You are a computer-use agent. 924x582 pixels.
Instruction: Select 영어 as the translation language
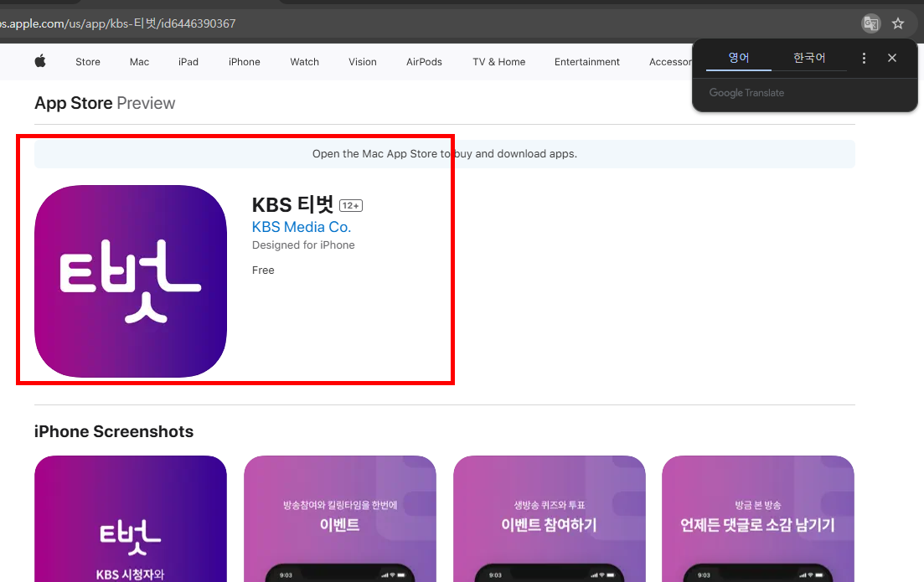click(738, 57)
